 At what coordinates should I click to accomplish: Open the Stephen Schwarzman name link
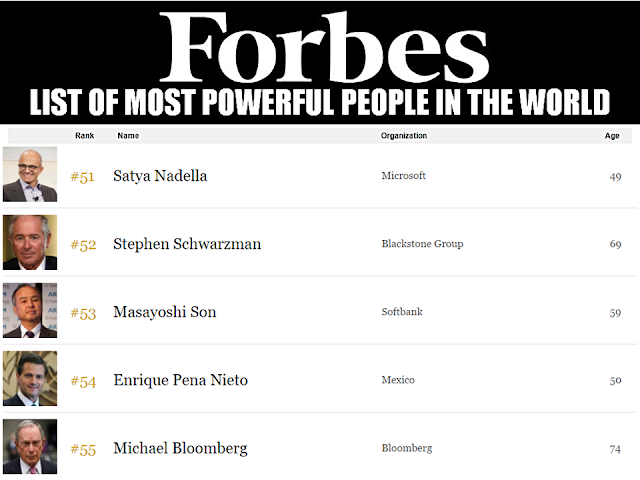tap(187, 244)
